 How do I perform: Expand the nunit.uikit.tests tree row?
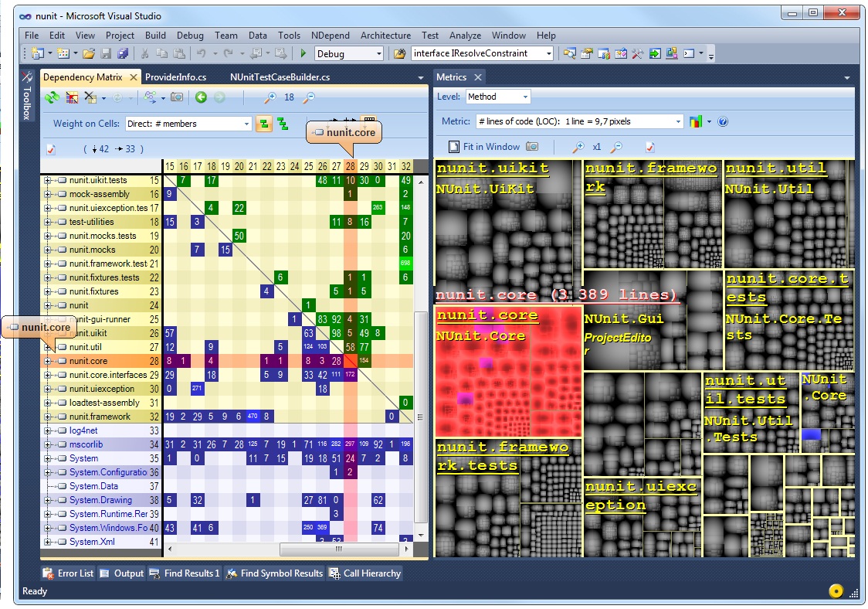coord(48,180)
